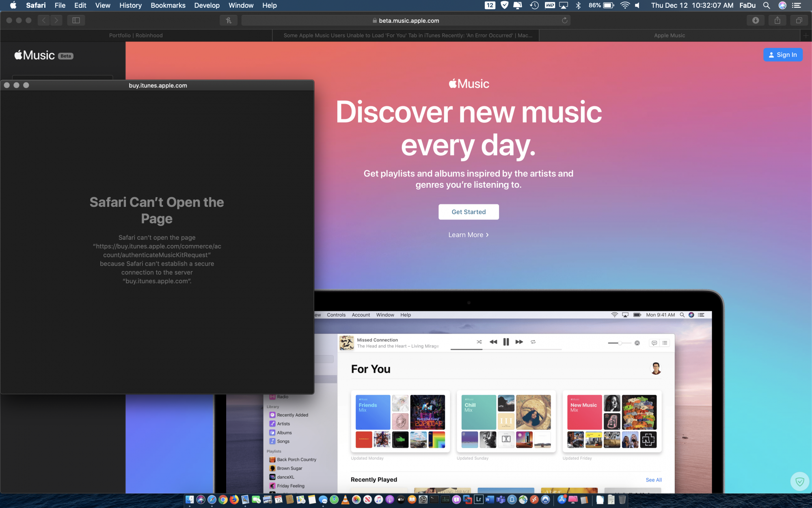Click the AirPlay icon beside volume slider
The image size is (812, 508).
coord(637,343)
